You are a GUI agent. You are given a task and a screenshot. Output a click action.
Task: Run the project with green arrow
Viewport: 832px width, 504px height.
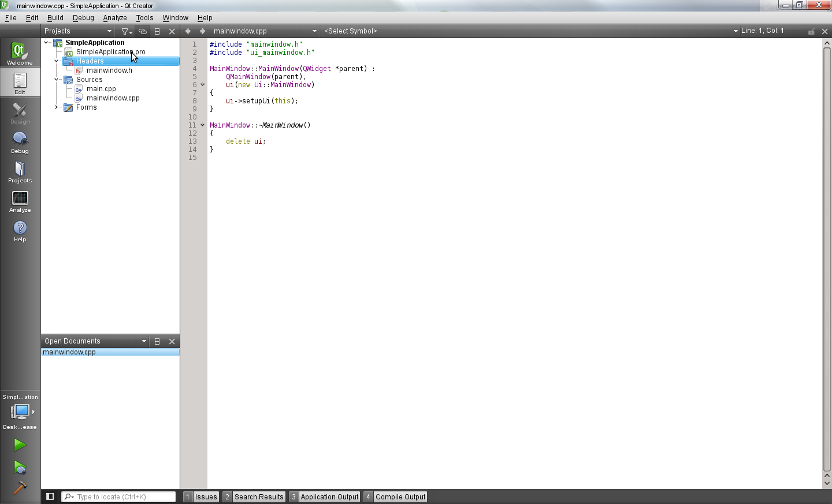(20, 445)
